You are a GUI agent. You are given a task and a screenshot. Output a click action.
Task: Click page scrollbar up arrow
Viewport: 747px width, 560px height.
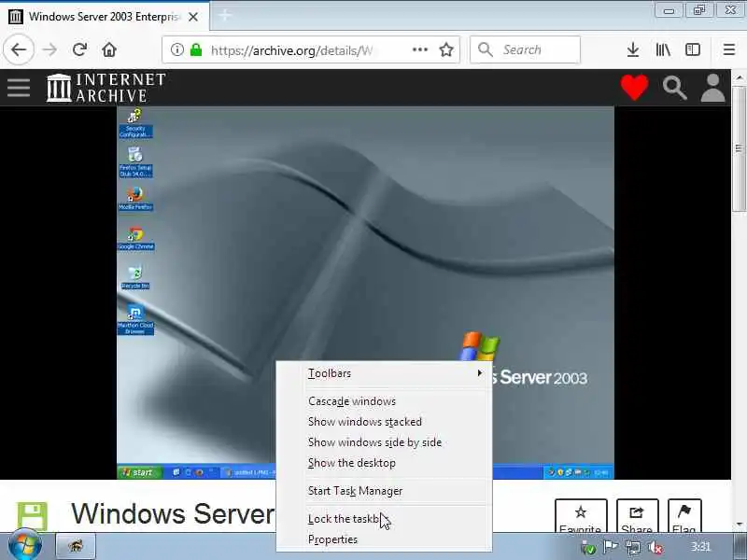739,77
